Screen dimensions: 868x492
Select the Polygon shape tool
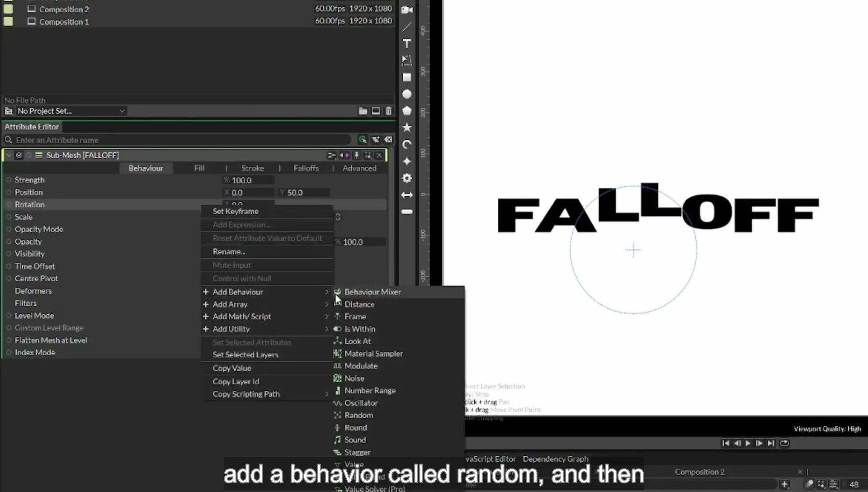407,111
